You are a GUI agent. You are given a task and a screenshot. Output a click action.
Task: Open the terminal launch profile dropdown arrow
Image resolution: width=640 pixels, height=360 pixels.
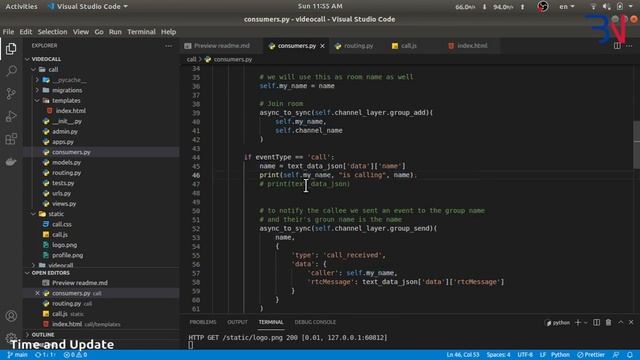click(x=586, y=322)
